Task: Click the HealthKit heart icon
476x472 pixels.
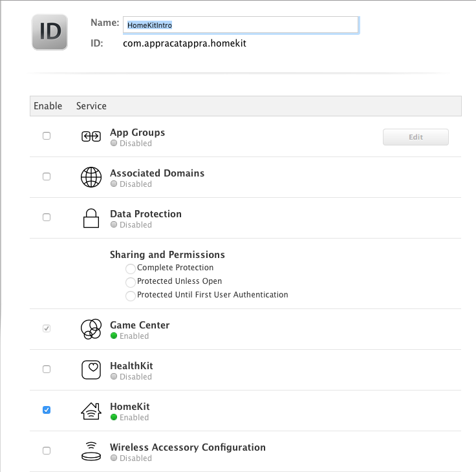Action: pyautogui.click(x=91, y=370)
